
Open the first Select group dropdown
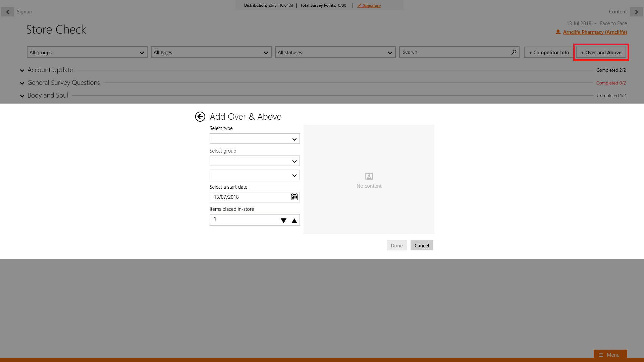(255, 161)
